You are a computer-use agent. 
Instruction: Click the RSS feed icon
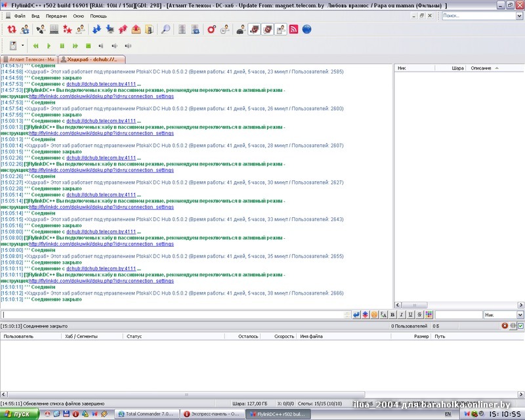pyautogui.click(x=294, y=30)
